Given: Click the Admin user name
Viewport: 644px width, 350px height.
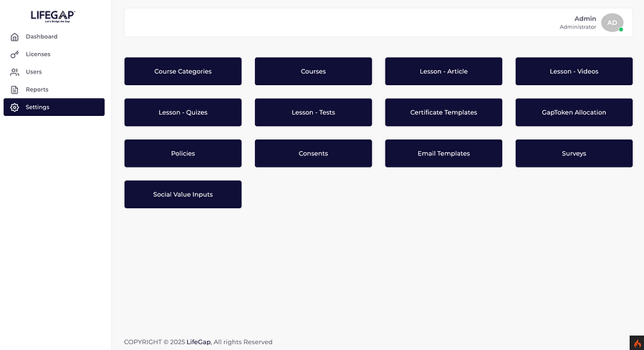Looking at the screenshot, I should [585, 19].
